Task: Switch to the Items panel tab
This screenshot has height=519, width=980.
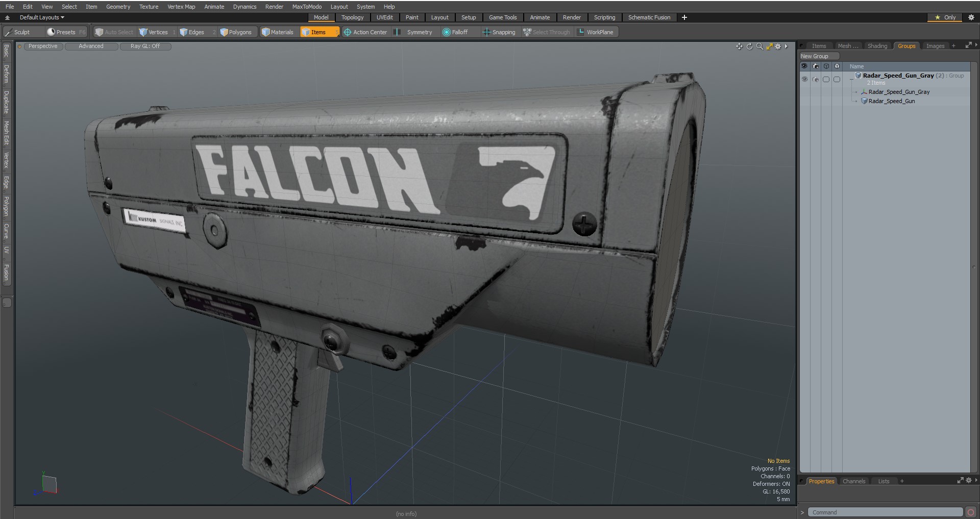Action: click(819, 46)
